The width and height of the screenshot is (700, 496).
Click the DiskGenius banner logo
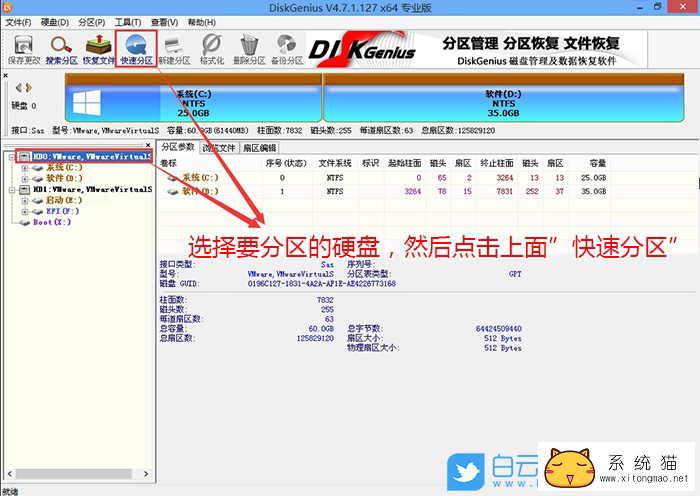pyautogui.click(x=362, y=50)
